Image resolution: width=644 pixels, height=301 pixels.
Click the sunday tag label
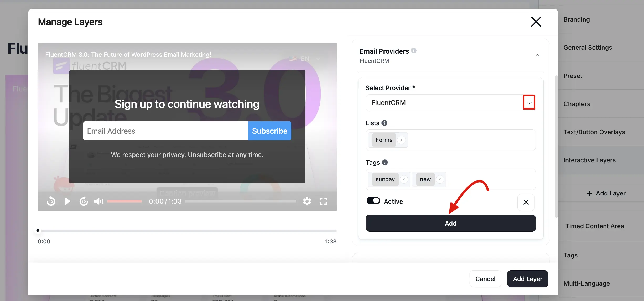[385, 179]
